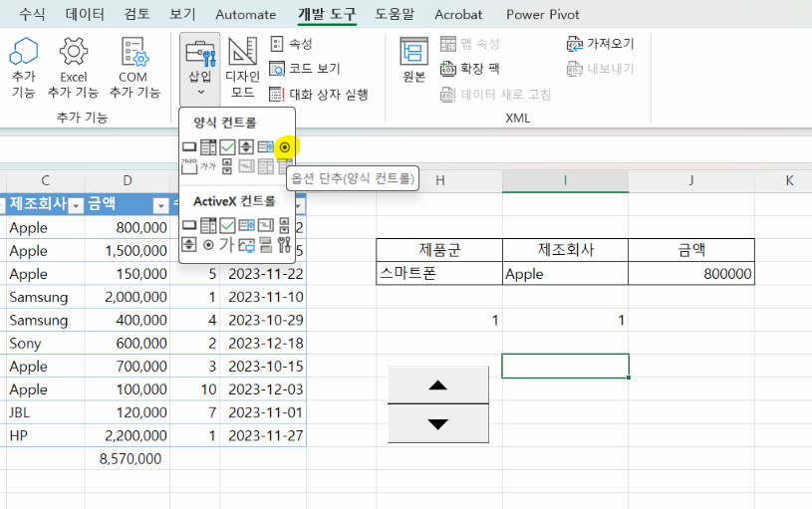Click spin button up arrow on sheet
The image size is (812, 509).
pyautogui.click(x=438, y=384)
